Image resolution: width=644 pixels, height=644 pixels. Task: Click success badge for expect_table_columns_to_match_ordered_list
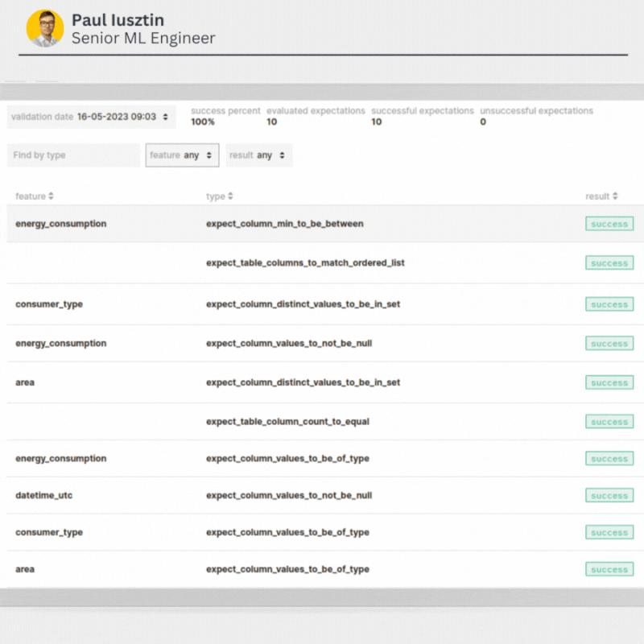click(609, 263)
